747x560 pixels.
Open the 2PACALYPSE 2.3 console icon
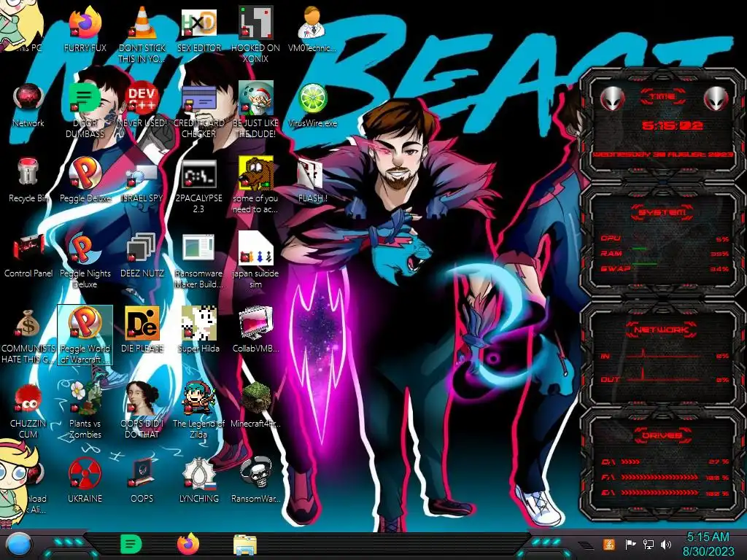coord(198,174)
